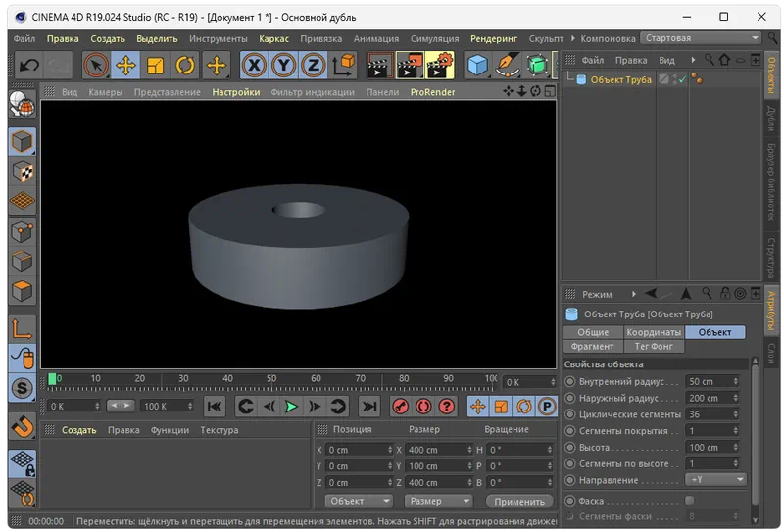Click the autokeying red button
The height and width of the screenshot is (532, 784).
(x=423, y=406)
